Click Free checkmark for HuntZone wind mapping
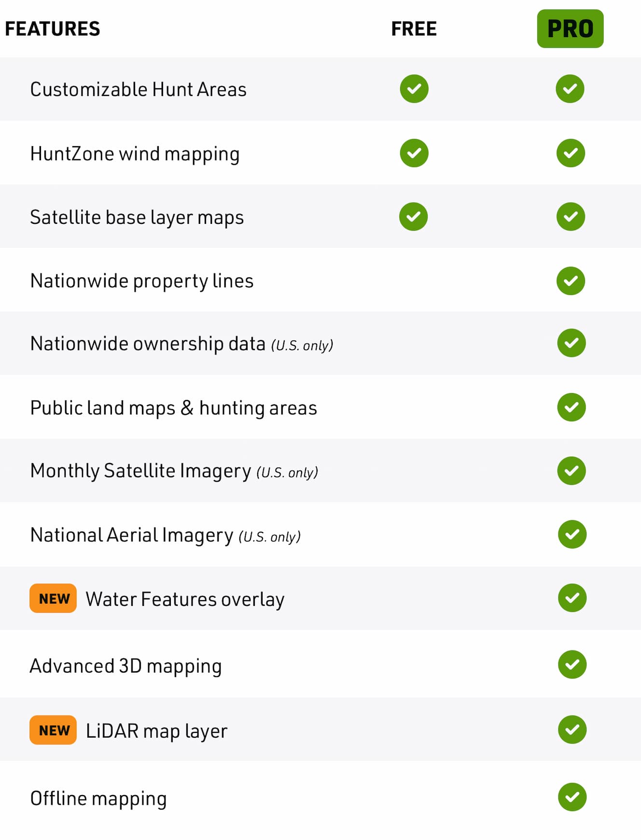This screenshot has width=641, height=840. pos(414,153)
